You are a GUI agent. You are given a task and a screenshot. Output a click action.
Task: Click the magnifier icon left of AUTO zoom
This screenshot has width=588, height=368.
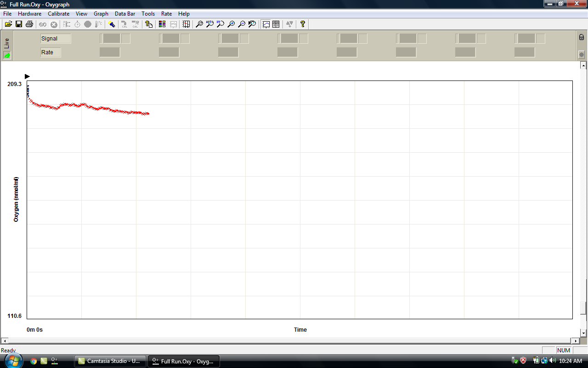point(199,24)
